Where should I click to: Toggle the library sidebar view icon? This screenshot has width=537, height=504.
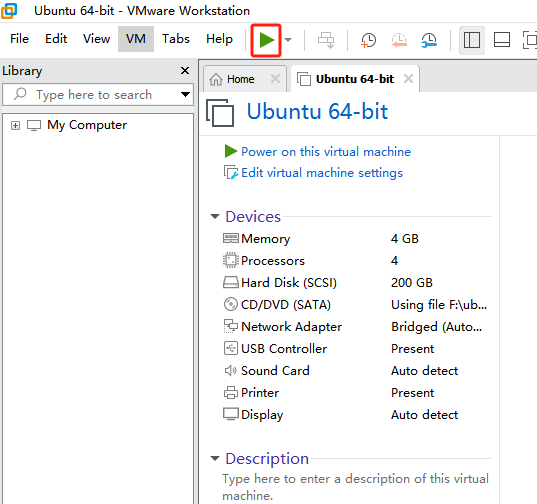coord(472,40)
